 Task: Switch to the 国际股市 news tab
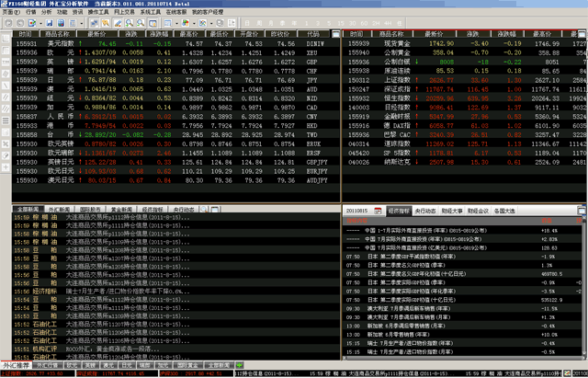click(x=90, y=210)
